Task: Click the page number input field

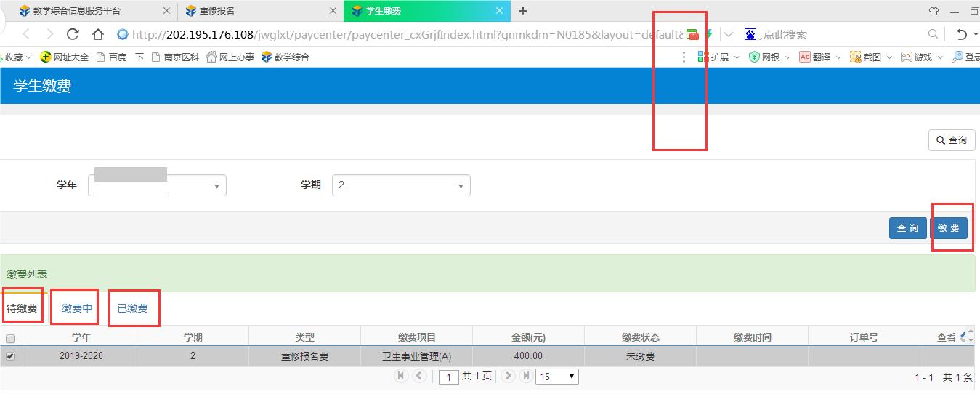Action: 449,377
